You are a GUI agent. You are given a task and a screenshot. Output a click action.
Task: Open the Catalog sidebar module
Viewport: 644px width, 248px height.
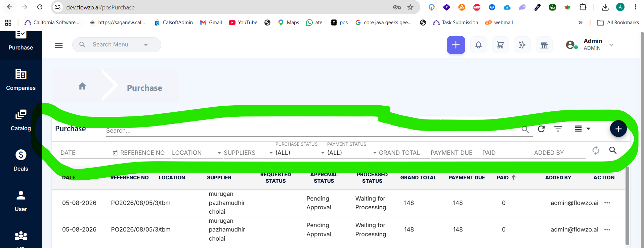pyautogui.click(x=21, y=120)
